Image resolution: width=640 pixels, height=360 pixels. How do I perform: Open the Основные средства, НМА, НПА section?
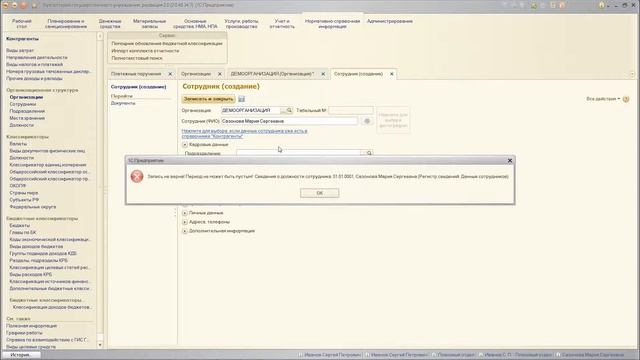pyautogui.click(x=195, y=24)
